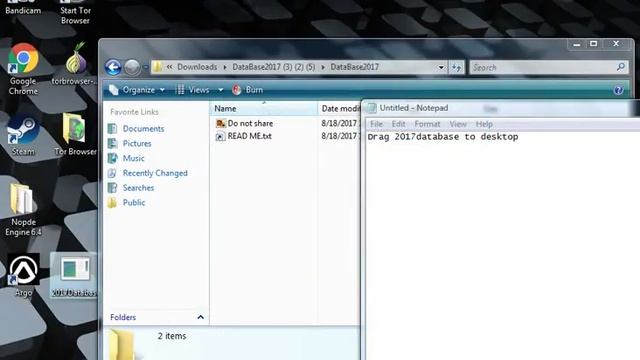Select the 'Do not share' file icon
Viewport: 640px width, 360px height.
220,123
